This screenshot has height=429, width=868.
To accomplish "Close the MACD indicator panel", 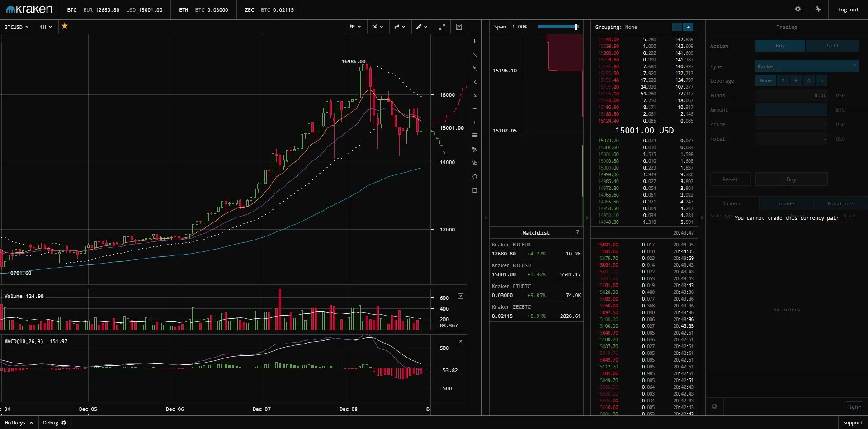I will pyautogui.click(x=461, y=341).
